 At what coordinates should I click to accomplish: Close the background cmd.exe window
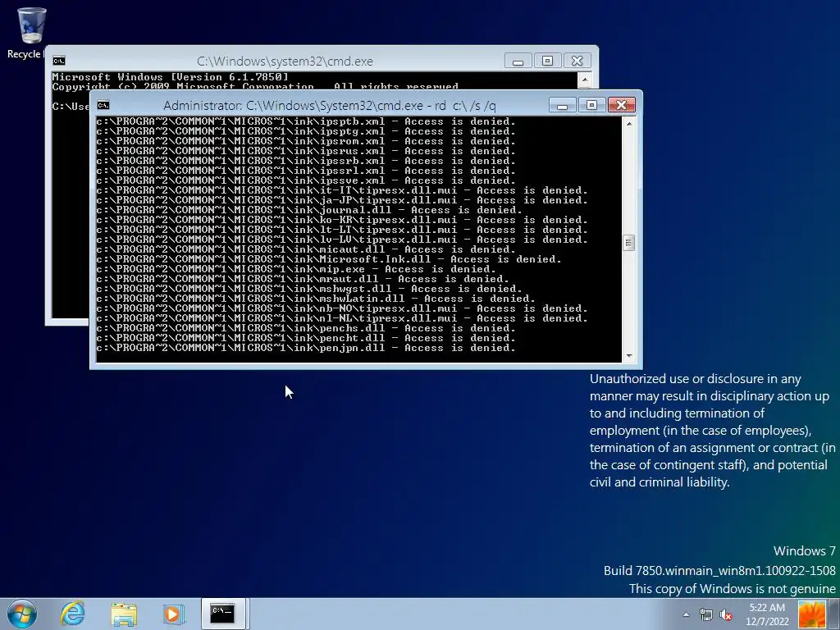[577, 61]
